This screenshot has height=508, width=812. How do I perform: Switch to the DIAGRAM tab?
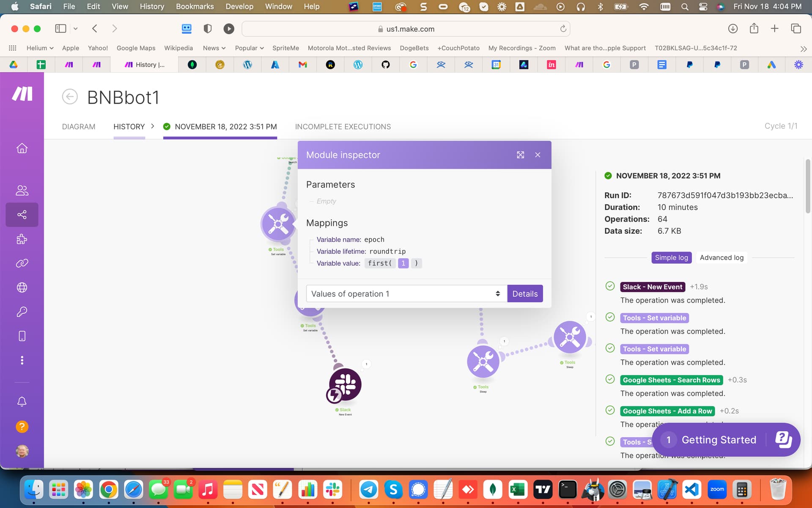point(79,127)
